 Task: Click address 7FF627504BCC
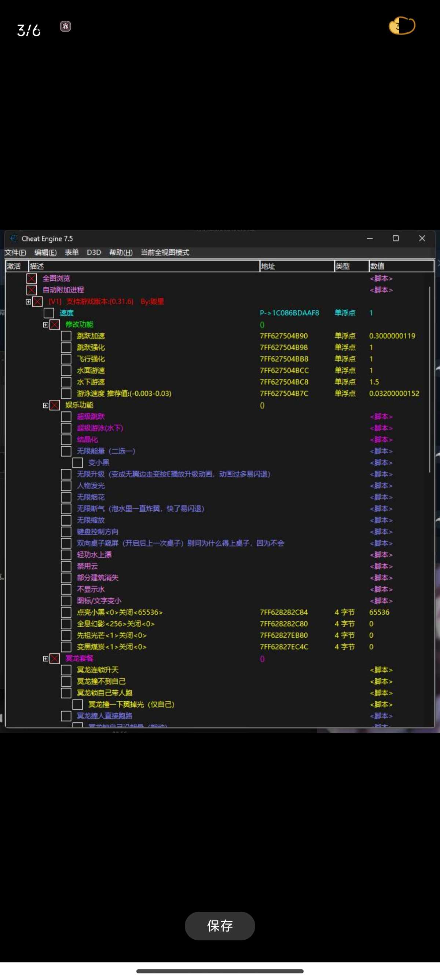point(284,371)
